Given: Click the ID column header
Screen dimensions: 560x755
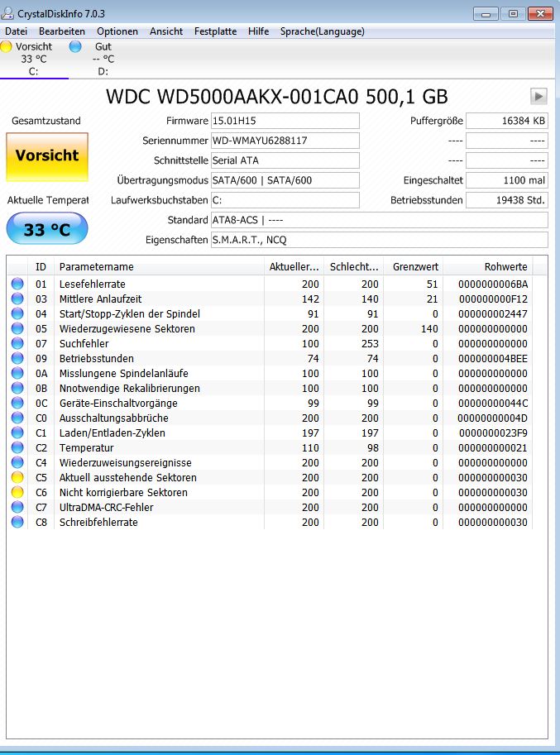Looking at the screenshot, I should point(41,267).
